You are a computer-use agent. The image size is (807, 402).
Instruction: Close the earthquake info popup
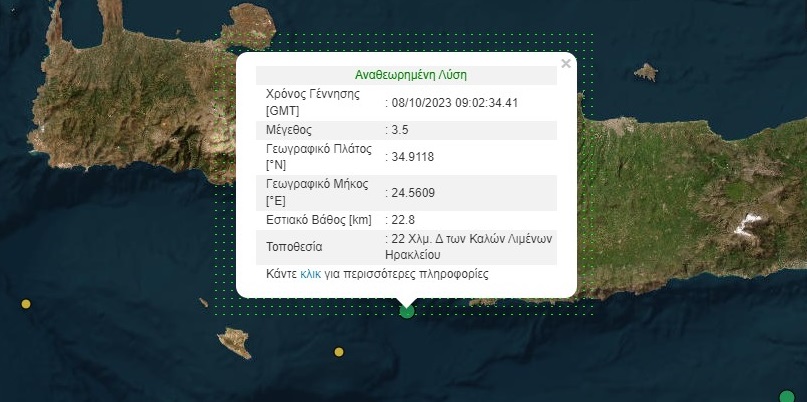coord(566,64)
